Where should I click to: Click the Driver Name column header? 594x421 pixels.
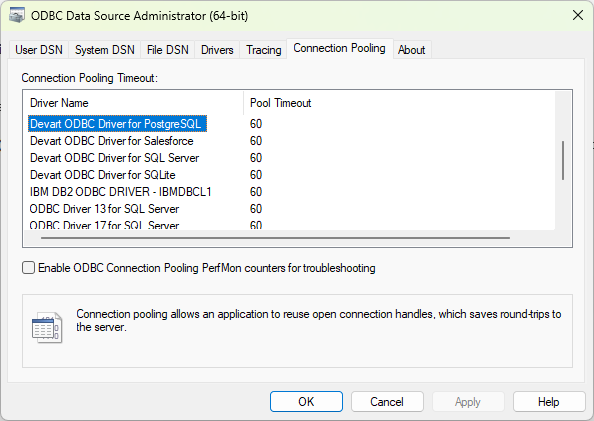click(133, 103)
